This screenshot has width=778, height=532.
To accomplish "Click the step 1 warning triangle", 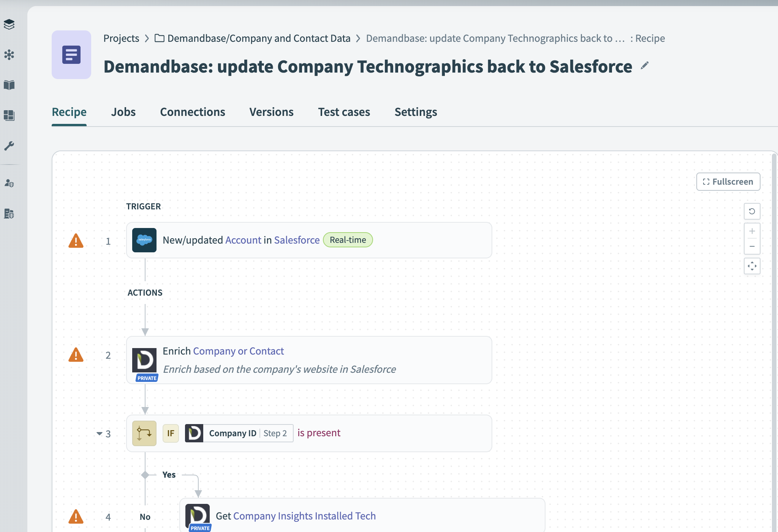I will 76,241.
